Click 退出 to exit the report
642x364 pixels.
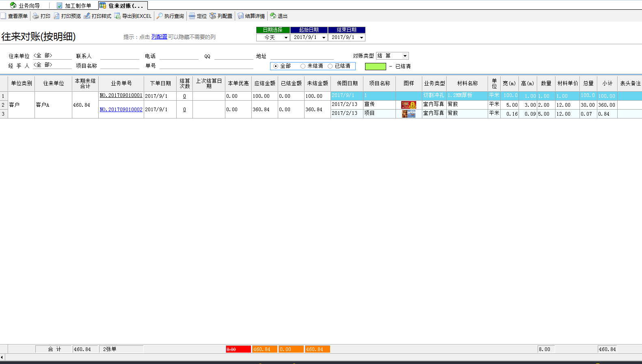click(279, 16)
